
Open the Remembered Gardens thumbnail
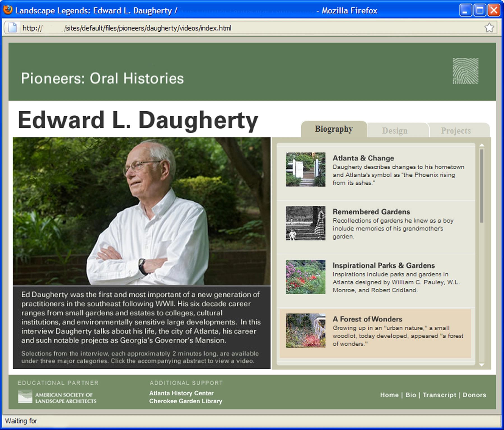point(305,223)
